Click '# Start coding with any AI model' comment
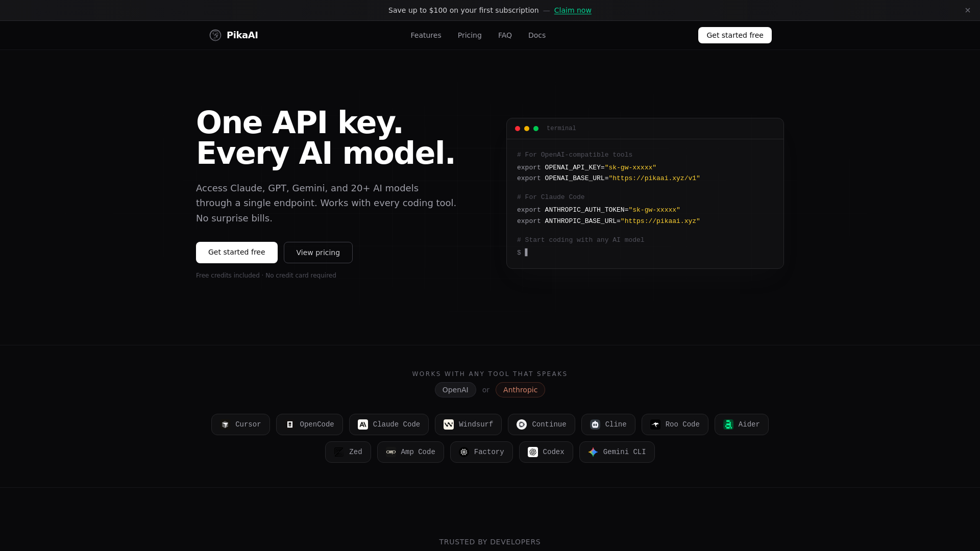The height and width of the screenshot is (551, 980). pos(581,240)
